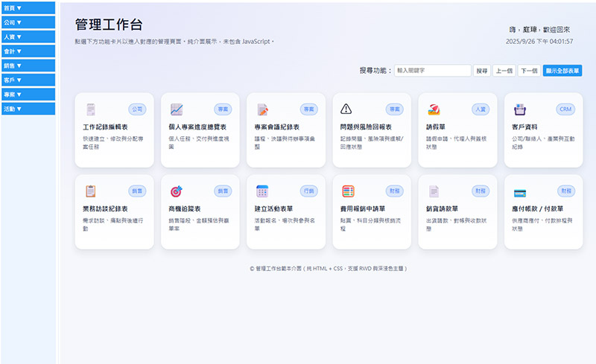
Task: Open the 專案會議紀錄表 card title
Action: (276, 127)
